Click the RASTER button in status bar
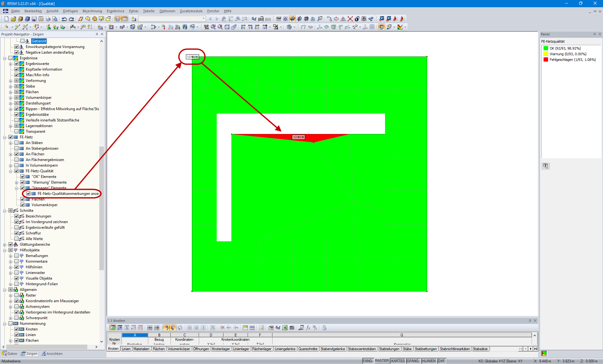Screen dimensions: 603x364 382,361
